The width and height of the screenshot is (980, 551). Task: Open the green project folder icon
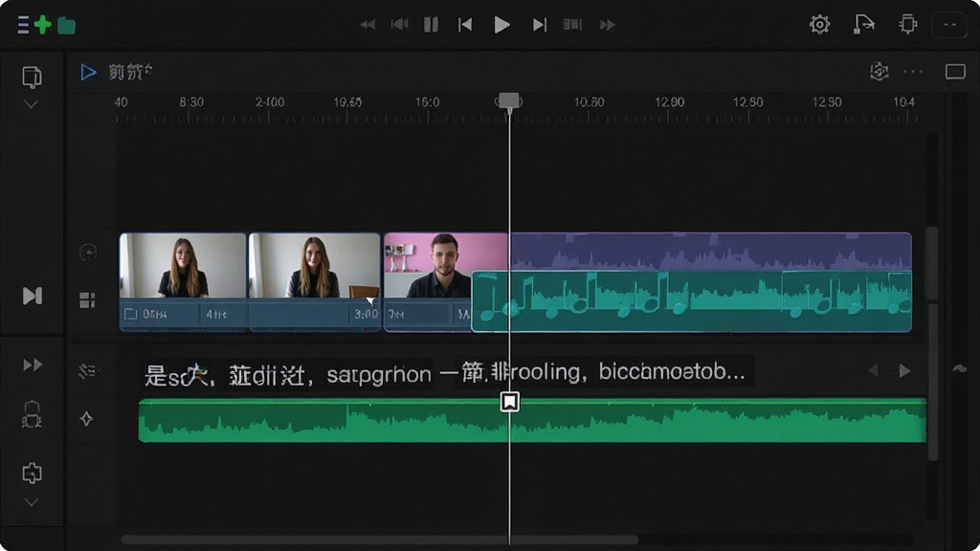point(66,26)
